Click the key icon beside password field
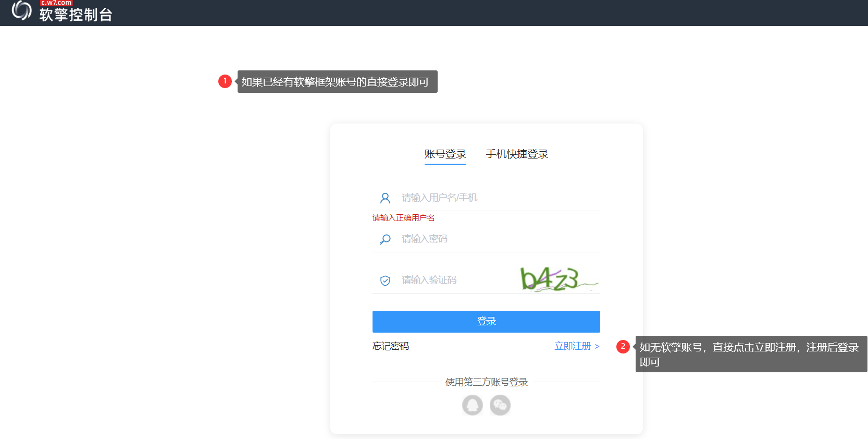 (385, 239)
